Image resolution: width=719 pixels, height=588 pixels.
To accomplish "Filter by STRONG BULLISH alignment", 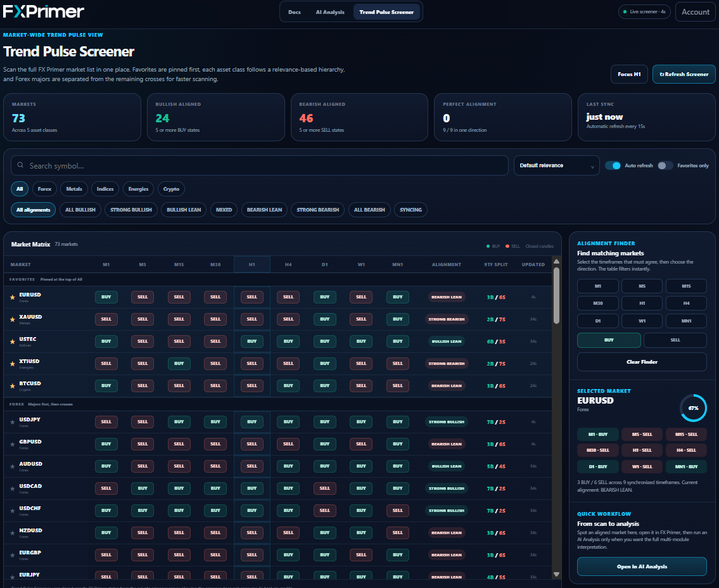I will [x=131, y=210].
